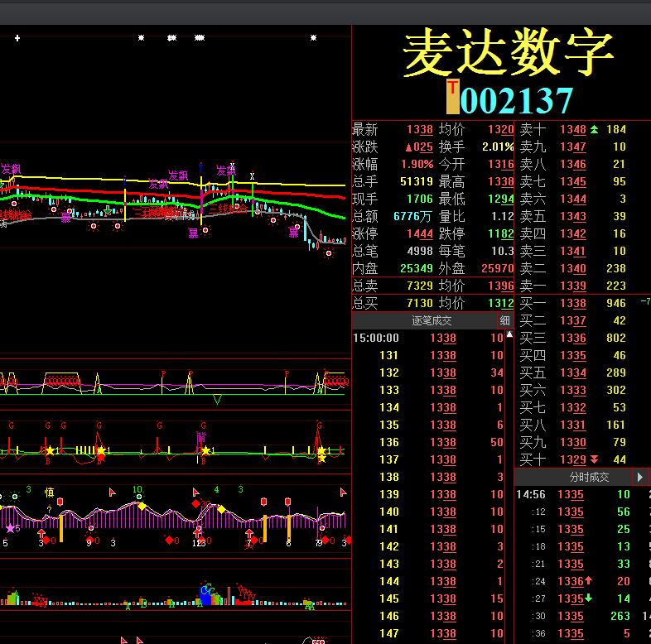Select the 总手 51319 value

(417, 182)
